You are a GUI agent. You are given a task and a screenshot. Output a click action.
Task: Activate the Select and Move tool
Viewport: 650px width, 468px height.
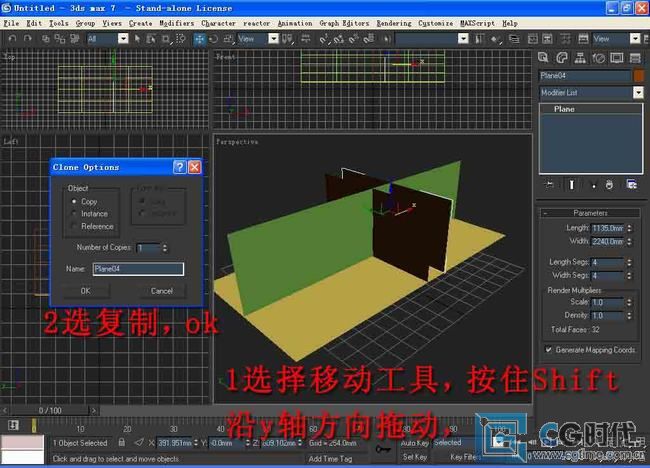tap(199, 39)
